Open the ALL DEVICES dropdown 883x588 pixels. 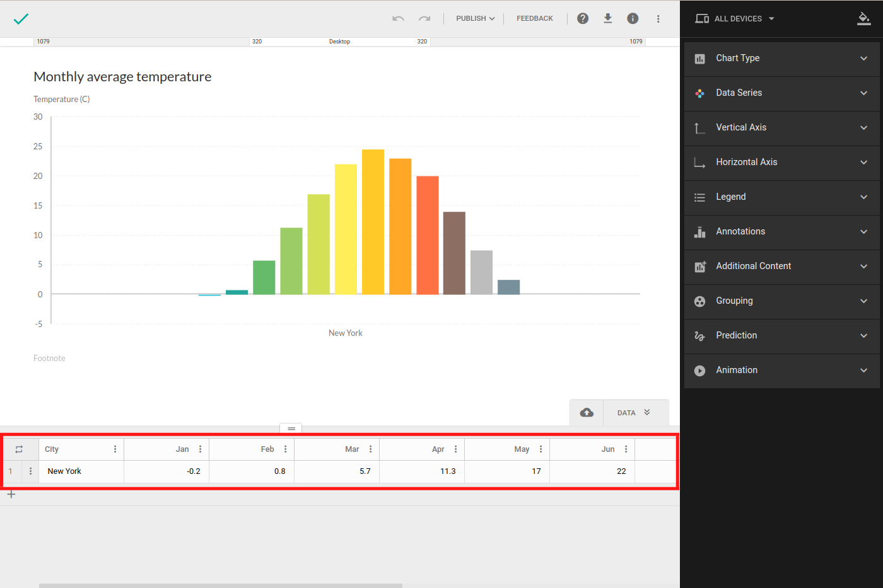(x=735, y=19)
